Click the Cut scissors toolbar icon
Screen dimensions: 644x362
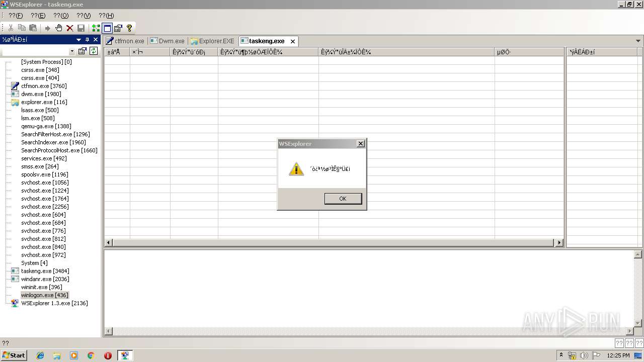(11, 28)
